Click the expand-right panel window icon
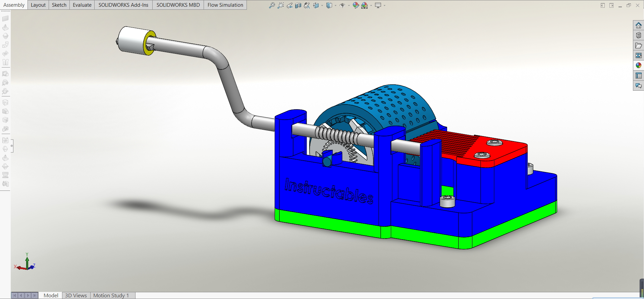Viewport: 644px width, 299px height. 611,5
